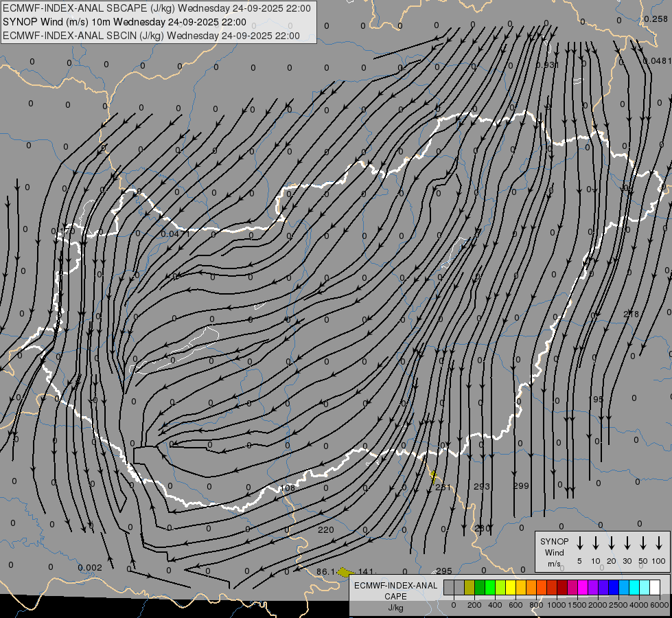The height and width of the screenshot is (618, 672).
Task: Click the SYNOP Wind 10m title line
Action: (x=124, y=22)
